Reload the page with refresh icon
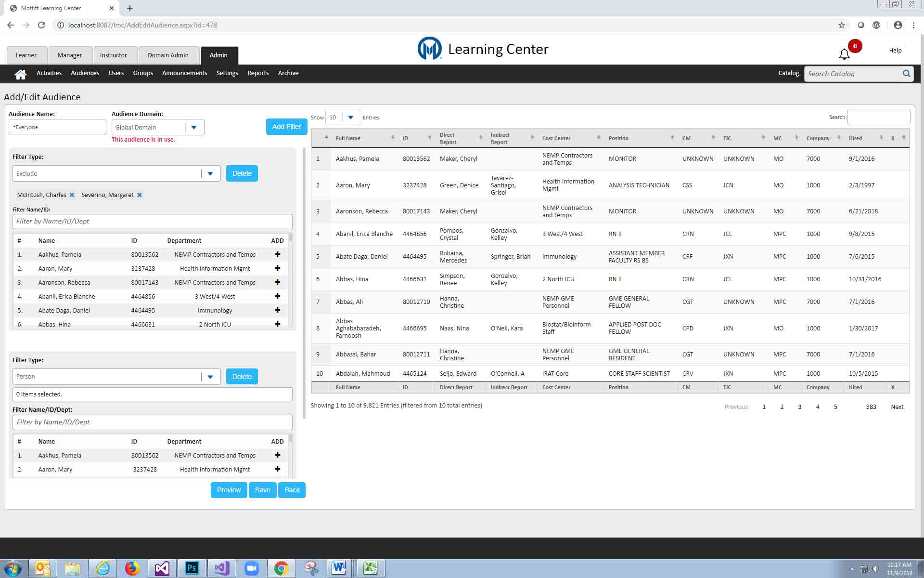The width and height of the screenshot is (924, 578). (41, 25)
